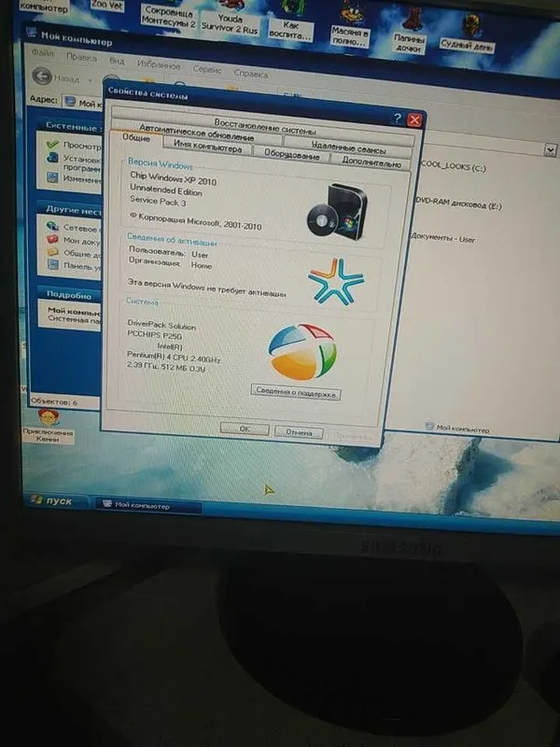Click the Назад back arrow button
The image size is (560, 747).
pos(42,77)
